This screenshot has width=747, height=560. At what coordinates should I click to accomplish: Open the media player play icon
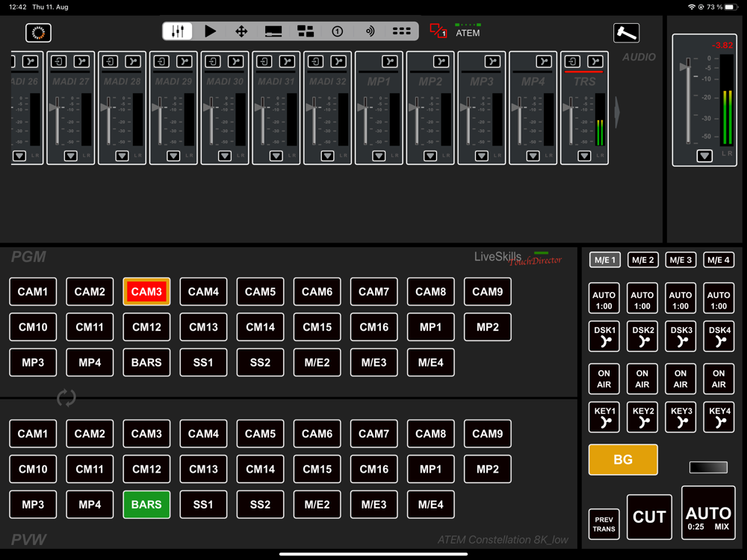pyautogui.click(x=210, y=31)
